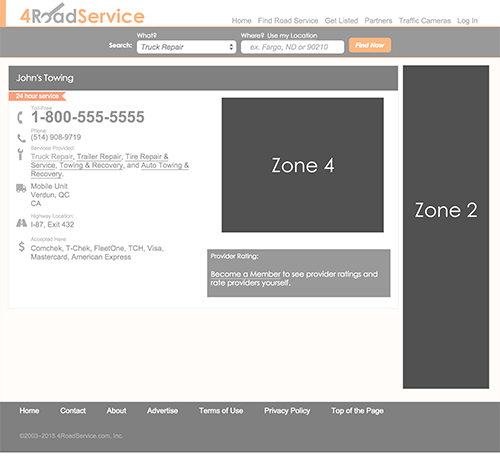
Task: Click the Zone 4 ad banner
Action: pyautogui.click(x=303, y=165)
